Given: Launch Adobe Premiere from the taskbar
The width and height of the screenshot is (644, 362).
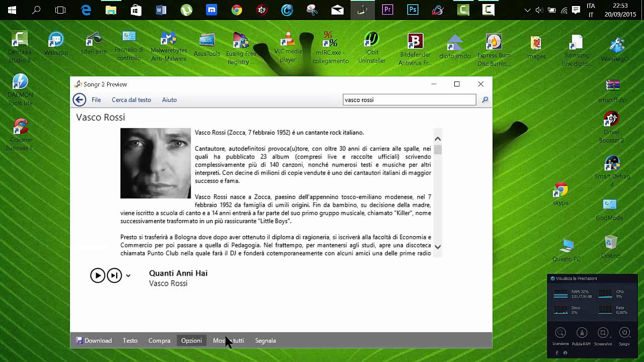Looking at the screenshot, I should pyautogui.click(x=387, y=10).
